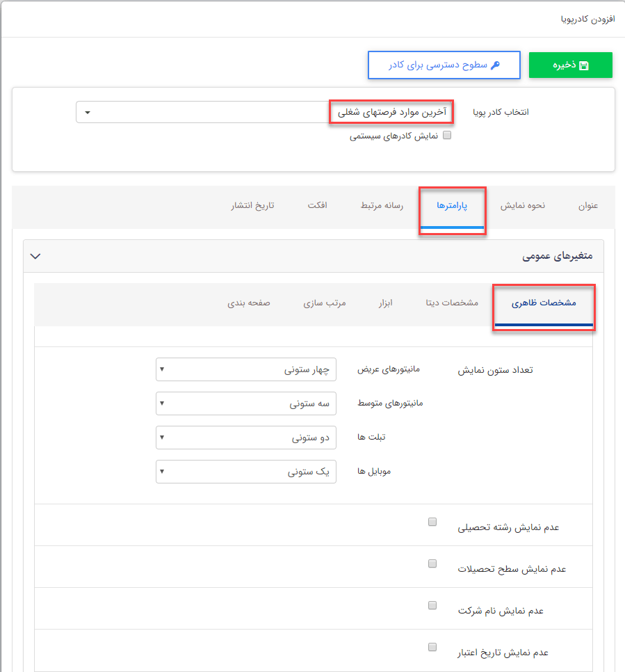Check the عدم نمایش تاریخ اعتبار box

pyautogui.click(x=432, y=646)
